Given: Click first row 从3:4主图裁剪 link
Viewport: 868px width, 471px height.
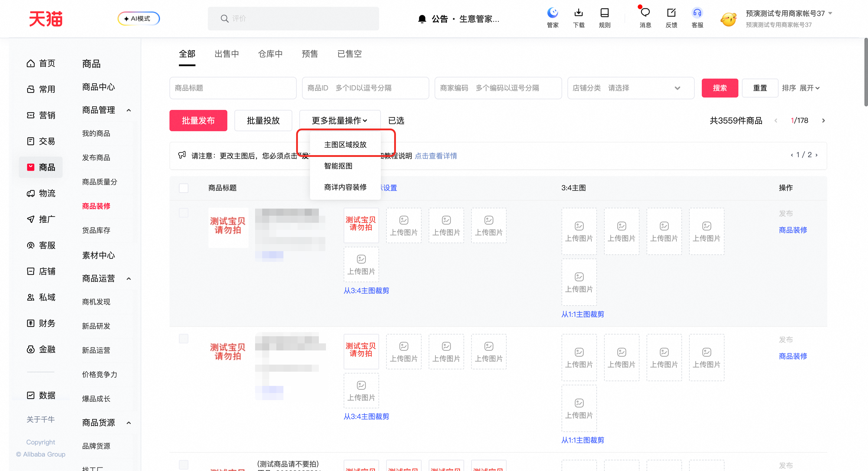Looking at the screenshot, I should pyautogui.click(x=366, y=291).
